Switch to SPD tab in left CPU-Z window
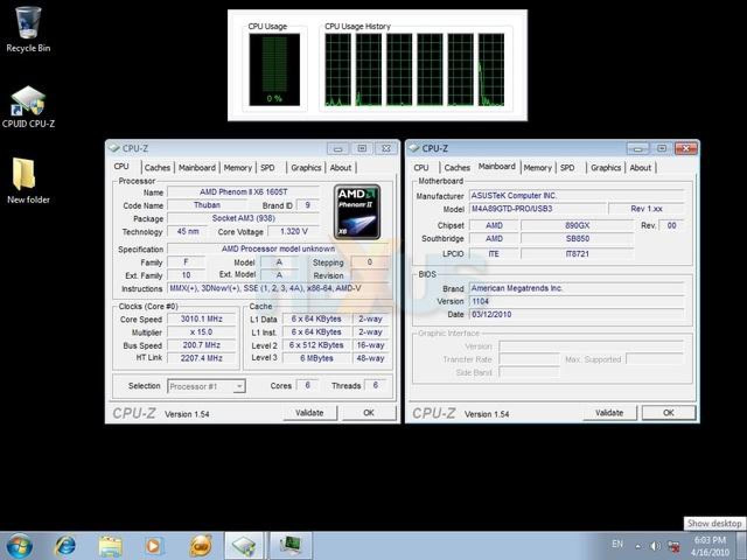The width and height of the screenshot is (747, 560). pos(267,167)
